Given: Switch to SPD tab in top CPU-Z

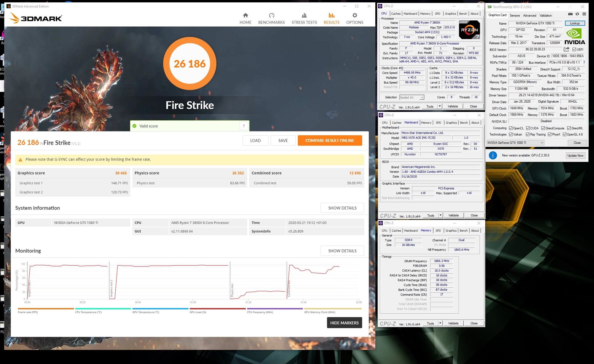Looking at the screenshot, I should click(x=438, y=14).
